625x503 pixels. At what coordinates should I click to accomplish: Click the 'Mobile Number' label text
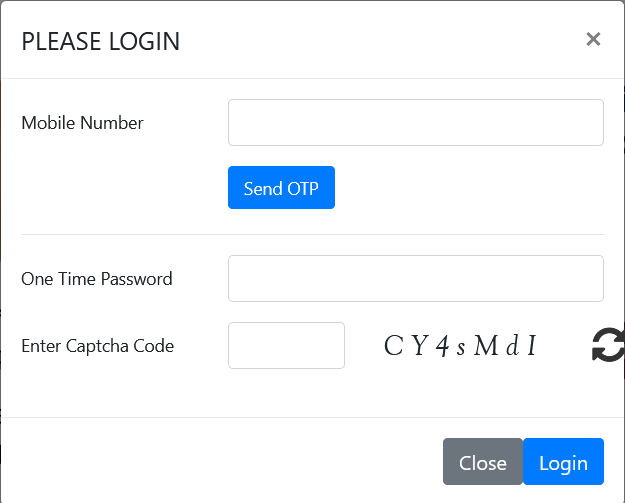82,123
